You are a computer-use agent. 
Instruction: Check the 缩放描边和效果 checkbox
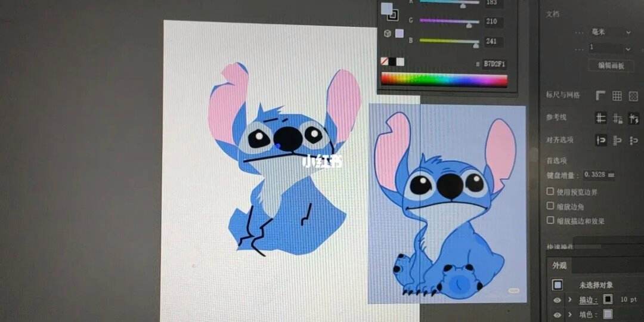pos(550,220)
